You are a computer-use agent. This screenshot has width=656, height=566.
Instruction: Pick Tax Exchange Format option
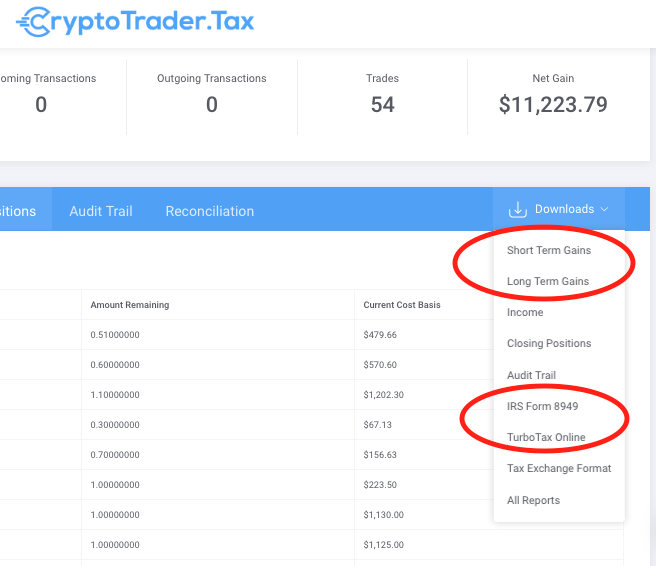(x=559, y=468)
